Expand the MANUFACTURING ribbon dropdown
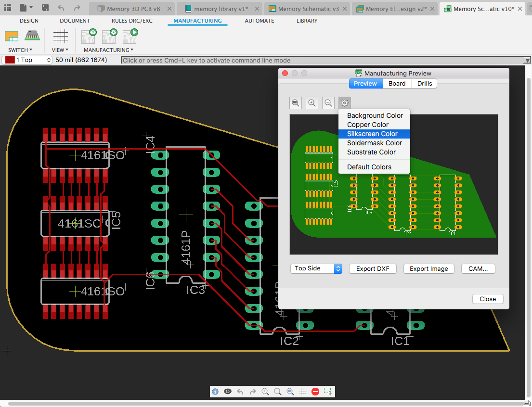Viewport: 532px width, 407px height. click(108, 50)
